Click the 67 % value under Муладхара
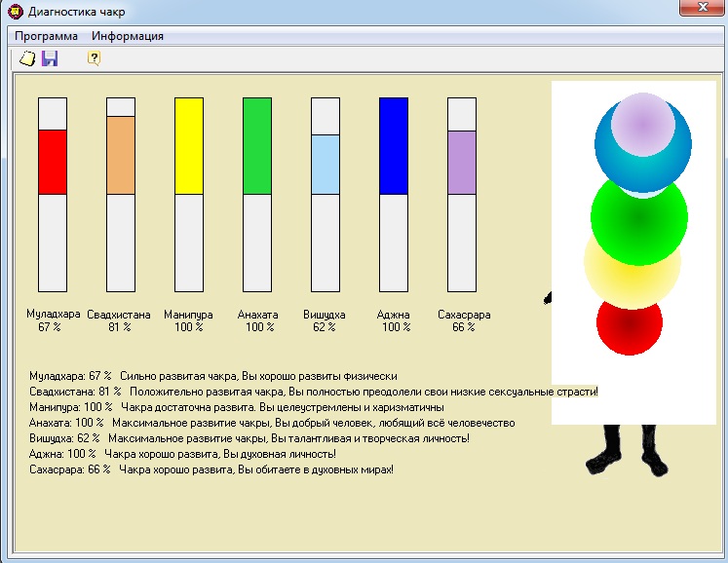728x563 pixels. (x=49, y=327)
